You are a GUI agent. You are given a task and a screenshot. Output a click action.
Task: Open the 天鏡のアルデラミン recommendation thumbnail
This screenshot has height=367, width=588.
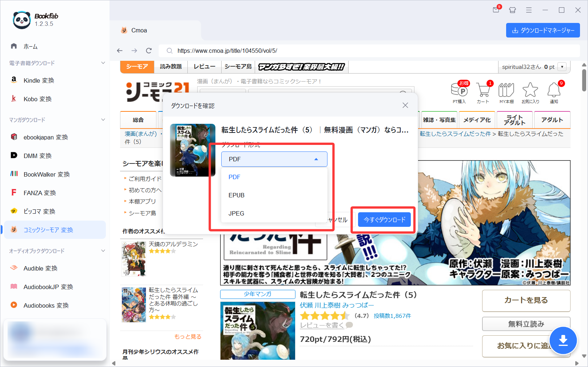pyautogui.click(x=134, y=259)
